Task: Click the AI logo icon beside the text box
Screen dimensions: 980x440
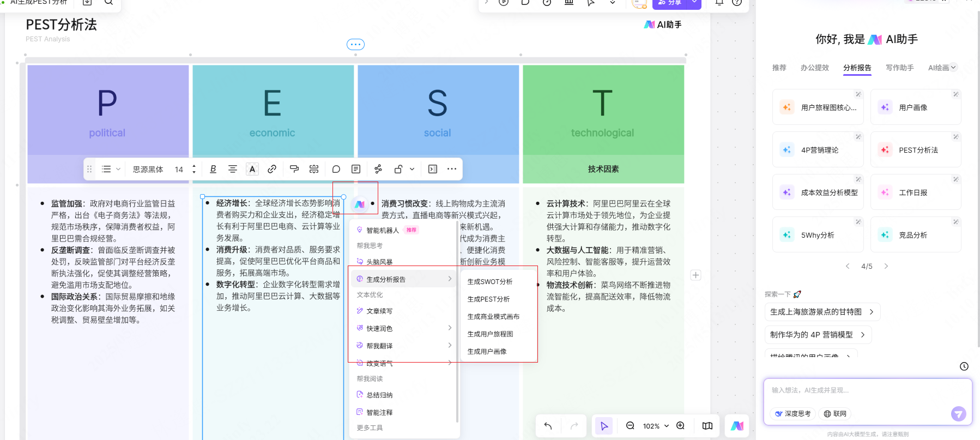Action: click(360, 204)
